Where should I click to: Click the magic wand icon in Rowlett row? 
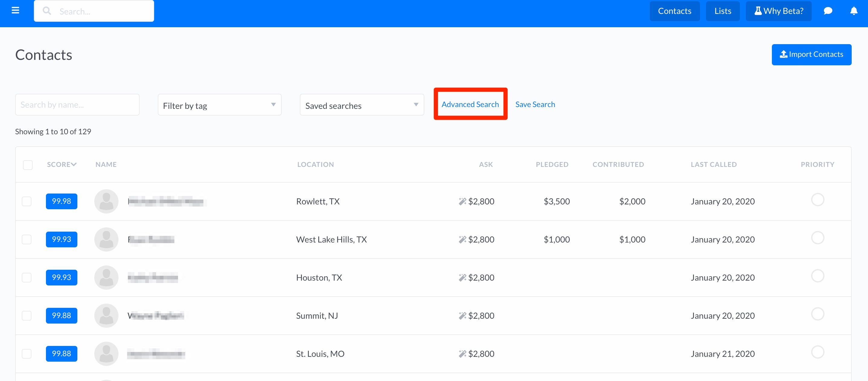(x=462, y=201)
